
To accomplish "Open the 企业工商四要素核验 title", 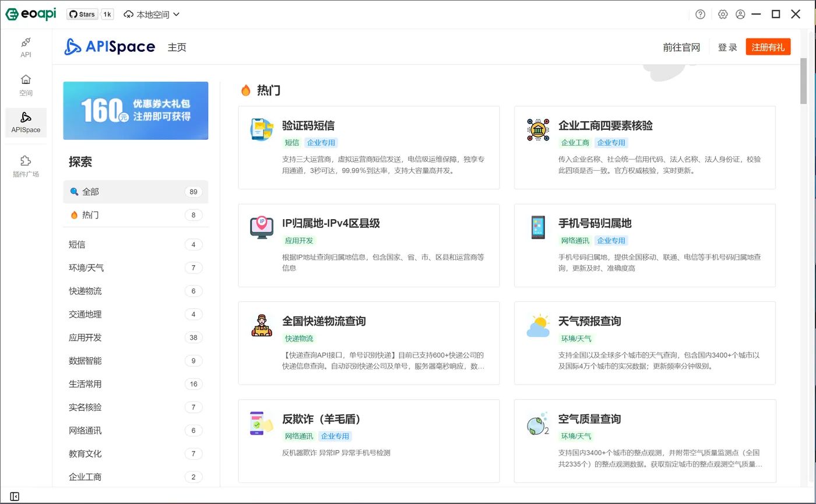I will [606, 125].
